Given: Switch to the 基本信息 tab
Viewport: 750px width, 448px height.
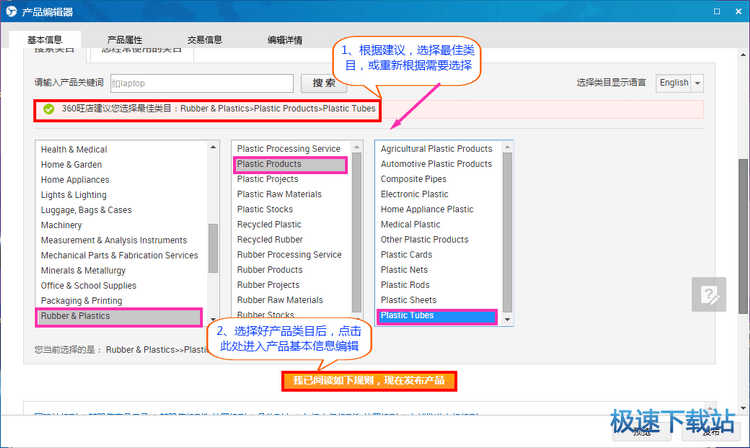Looking at the screenshot, I should click(x=44, y=40).
